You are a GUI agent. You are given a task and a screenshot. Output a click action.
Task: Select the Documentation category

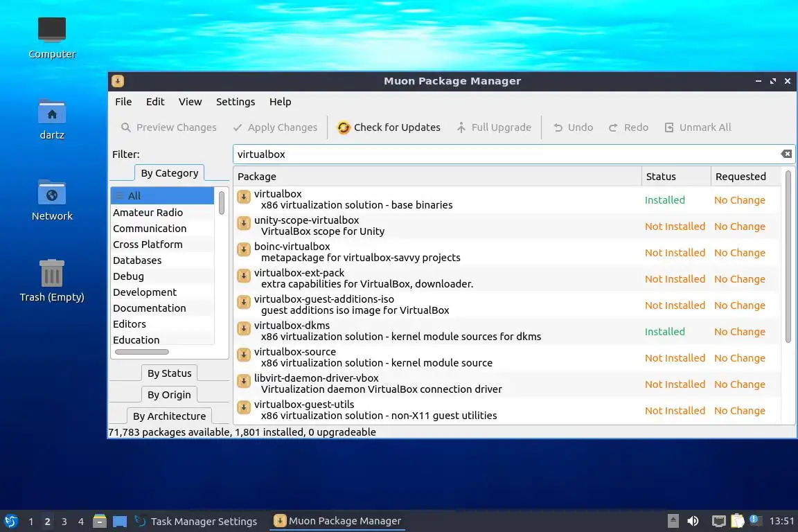(x=162, y=308)
